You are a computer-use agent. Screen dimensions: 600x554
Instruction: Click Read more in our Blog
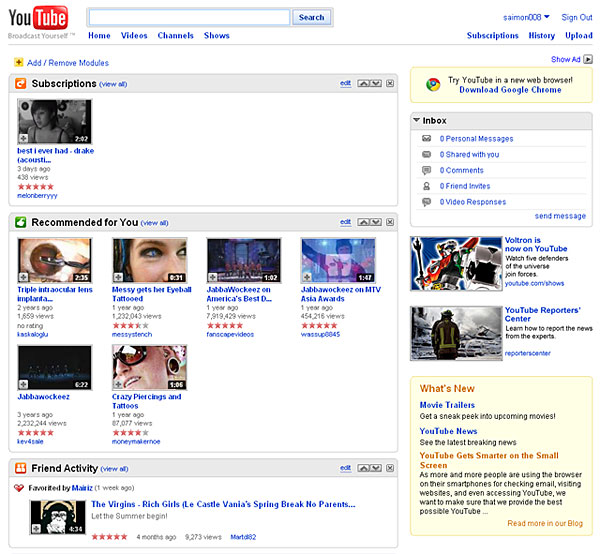tap(545, 523)
